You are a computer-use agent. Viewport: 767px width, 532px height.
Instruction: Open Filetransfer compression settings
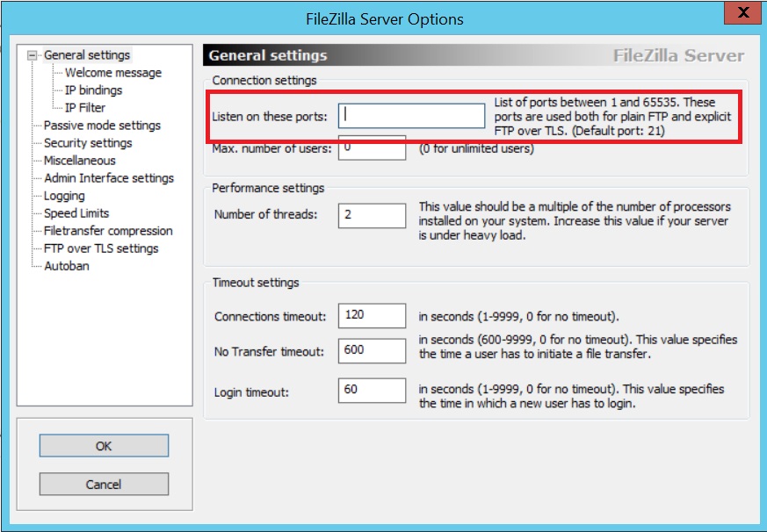pos(108,231)
